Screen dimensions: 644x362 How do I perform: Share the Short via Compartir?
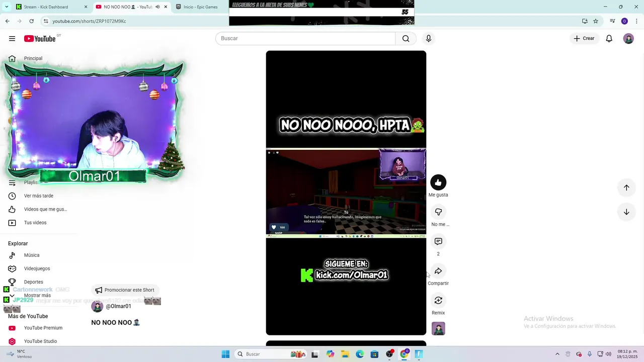438,271
